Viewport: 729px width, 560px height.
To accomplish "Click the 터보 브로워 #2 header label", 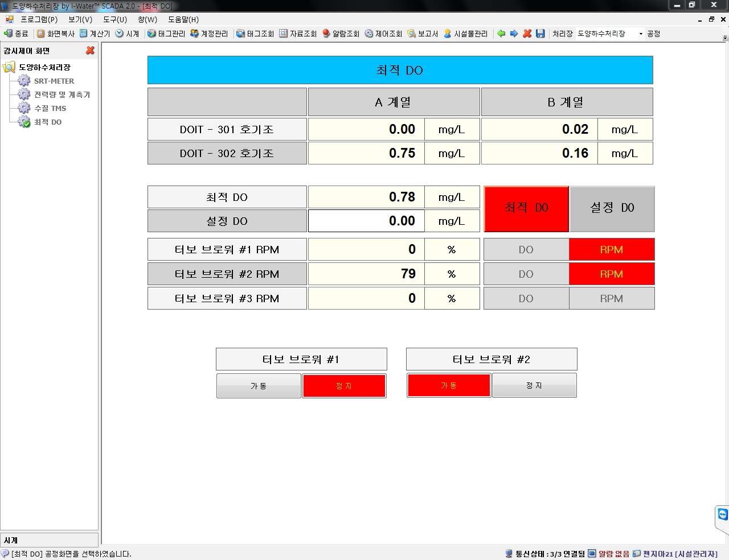I will click(492, 359).
